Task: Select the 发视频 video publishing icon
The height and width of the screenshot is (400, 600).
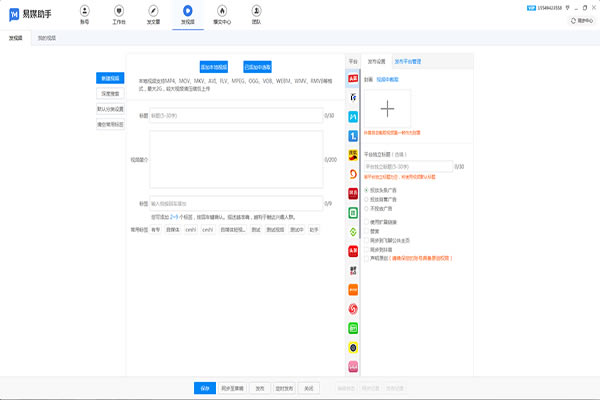Action: coord(188,11)
